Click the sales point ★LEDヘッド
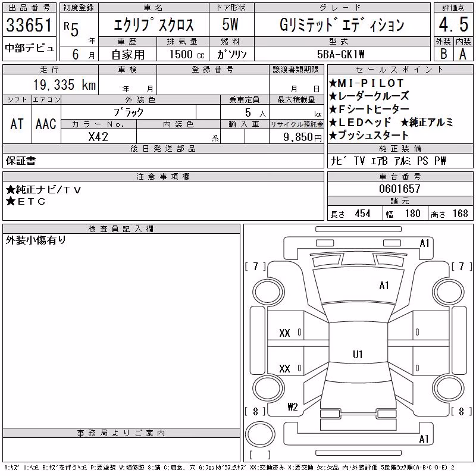The image size is (476, 476). pos(360,122)
